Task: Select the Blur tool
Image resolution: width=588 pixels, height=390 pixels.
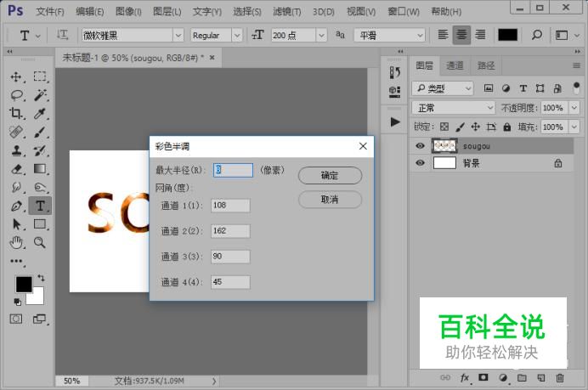Action: pos(16,187)
